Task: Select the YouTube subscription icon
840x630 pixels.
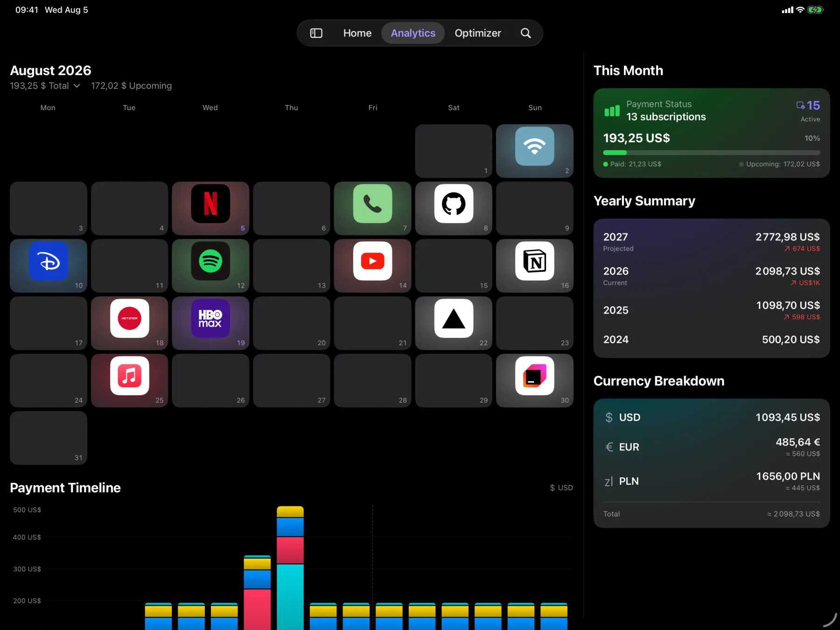Action: coord(372,261)
